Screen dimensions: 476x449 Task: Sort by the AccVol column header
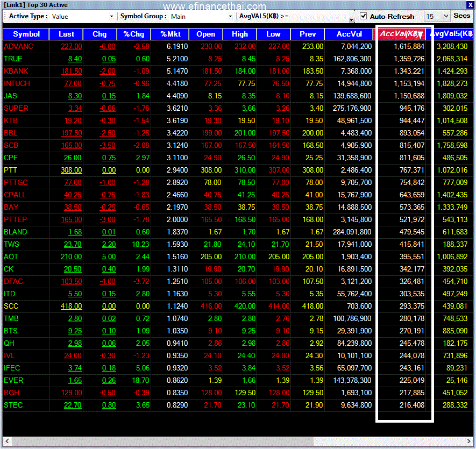click(349, 34)
